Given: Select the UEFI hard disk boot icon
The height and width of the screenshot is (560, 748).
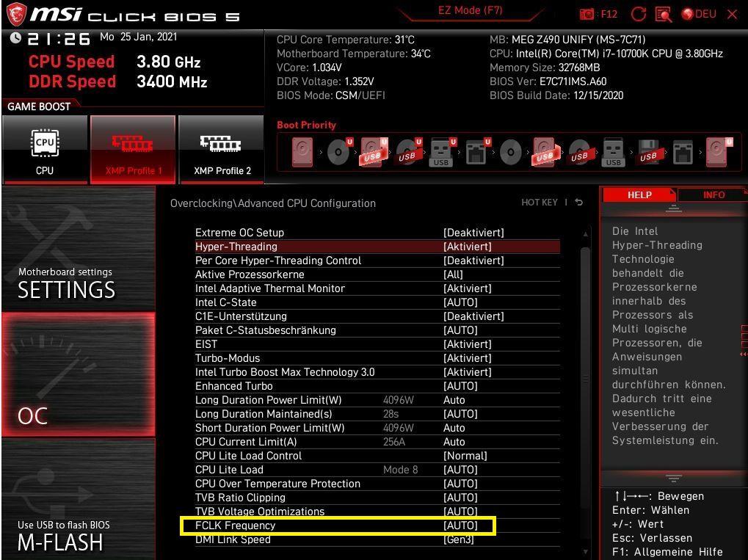Looking at the screenshot, I should click(x=719, y=152).
